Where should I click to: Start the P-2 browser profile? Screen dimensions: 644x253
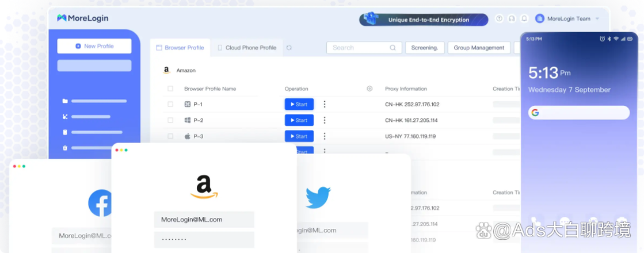[x=299, y=120]
